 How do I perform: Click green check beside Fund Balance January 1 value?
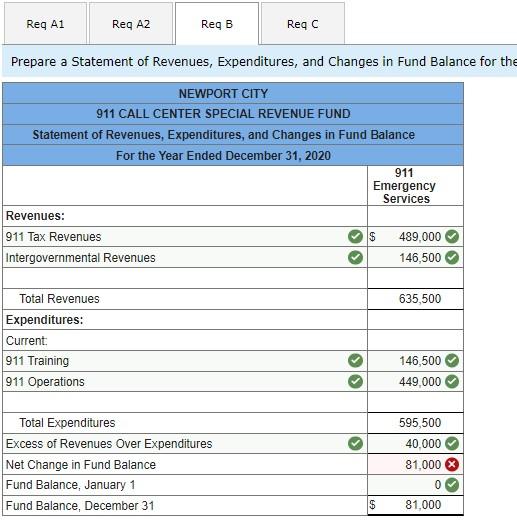tap(452, 485)
